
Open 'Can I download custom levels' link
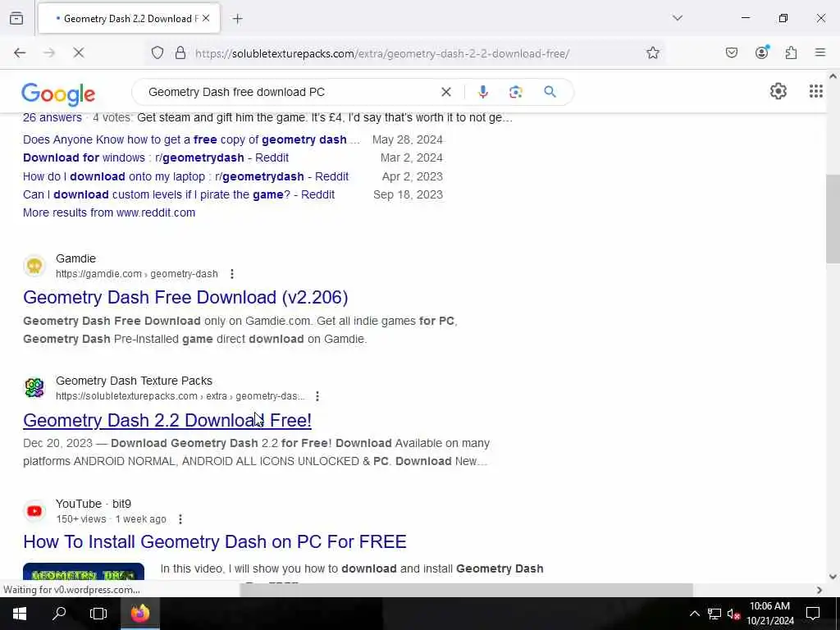pyautogui.click(x=179, y=195)
